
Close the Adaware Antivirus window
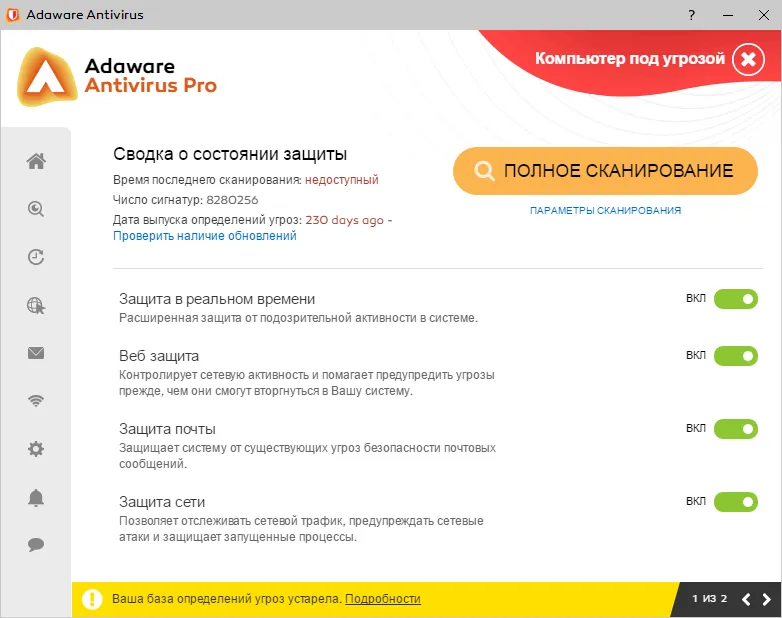[764, 15]
